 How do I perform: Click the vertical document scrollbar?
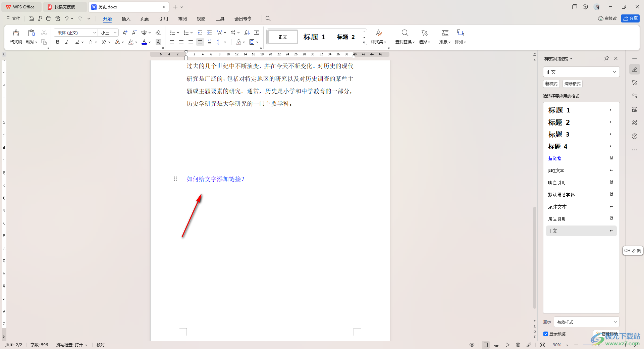pyautogui.click(x=535, y=258)
